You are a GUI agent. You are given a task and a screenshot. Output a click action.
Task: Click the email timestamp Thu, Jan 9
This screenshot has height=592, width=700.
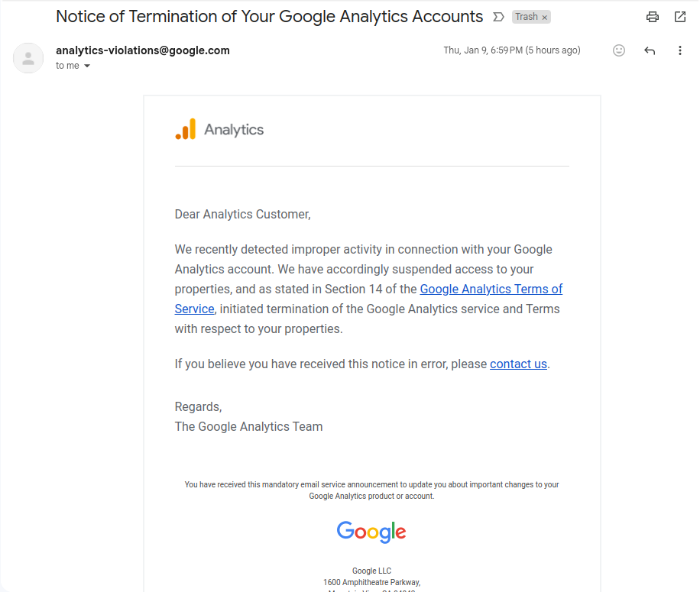[511, 50]
